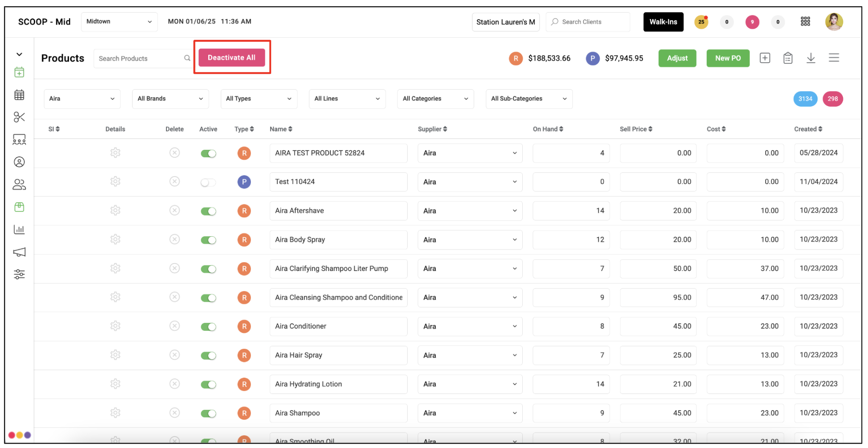Disable active toggle for Aira Conditioner

coord(208,326)
